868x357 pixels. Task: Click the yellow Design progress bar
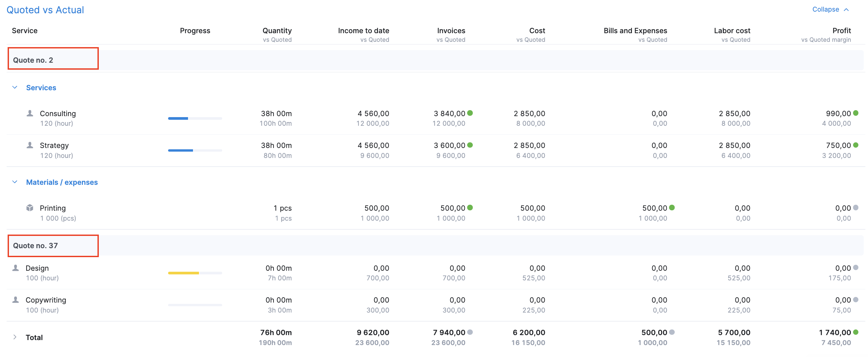pos(184,272)
